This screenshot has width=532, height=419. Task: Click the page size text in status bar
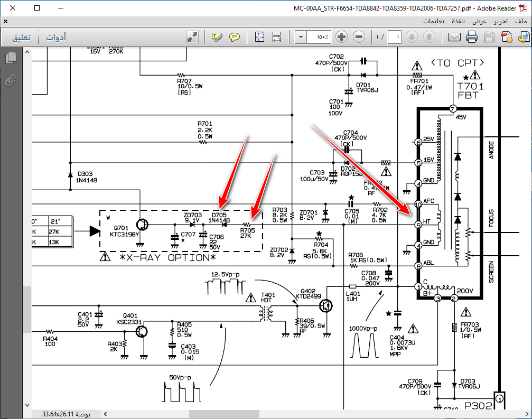coord(66,414)
